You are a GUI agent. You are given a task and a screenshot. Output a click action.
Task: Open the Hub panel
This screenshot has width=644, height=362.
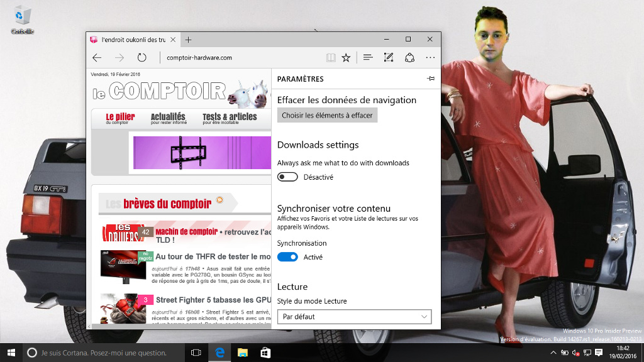click(x=367, y=57)
